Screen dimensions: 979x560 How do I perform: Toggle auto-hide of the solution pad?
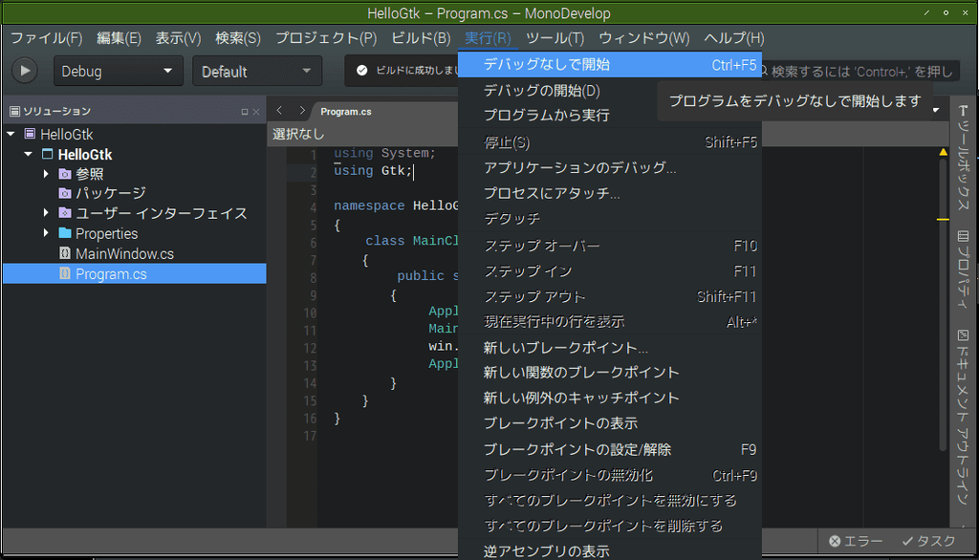(244, 112)
